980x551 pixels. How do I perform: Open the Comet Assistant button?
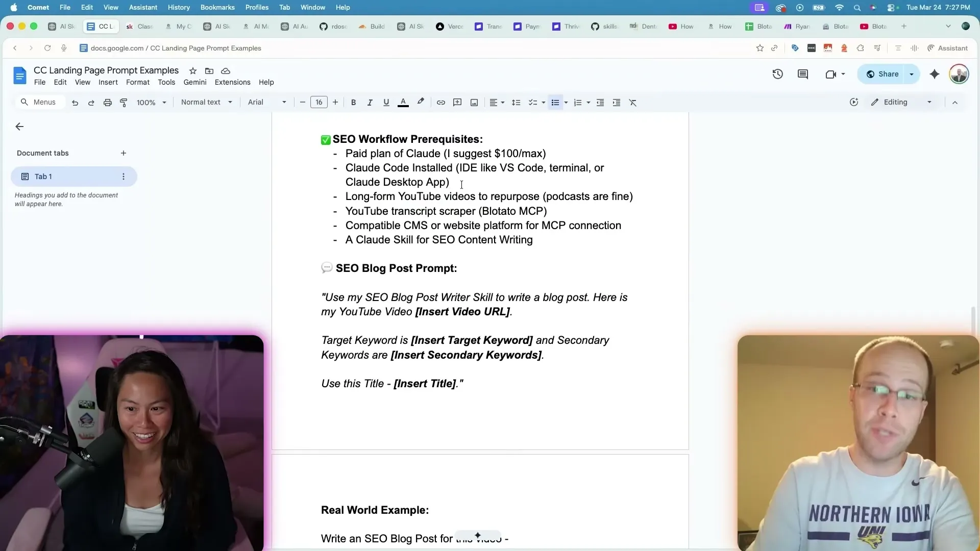[x=947, y=48]
